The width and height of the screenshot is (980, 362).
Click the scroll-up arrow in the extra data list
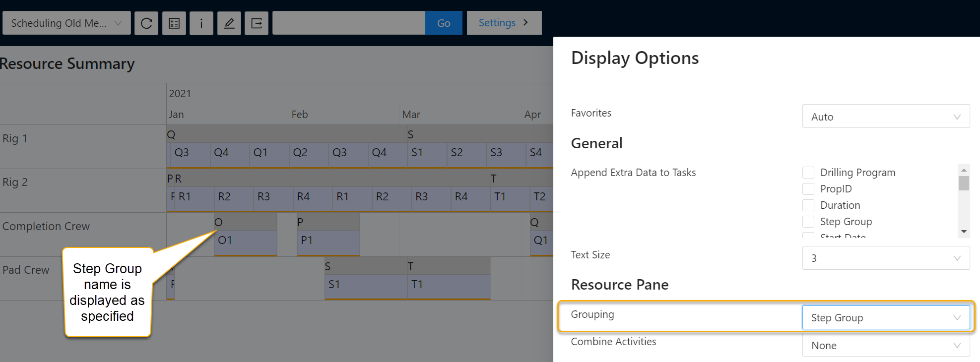pos(964,170)
